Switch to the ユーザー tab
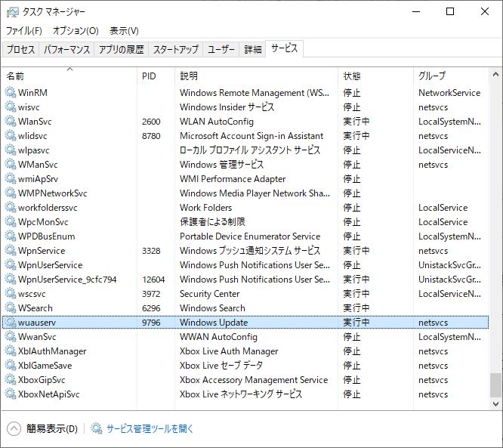 click(x=221, y=49)
